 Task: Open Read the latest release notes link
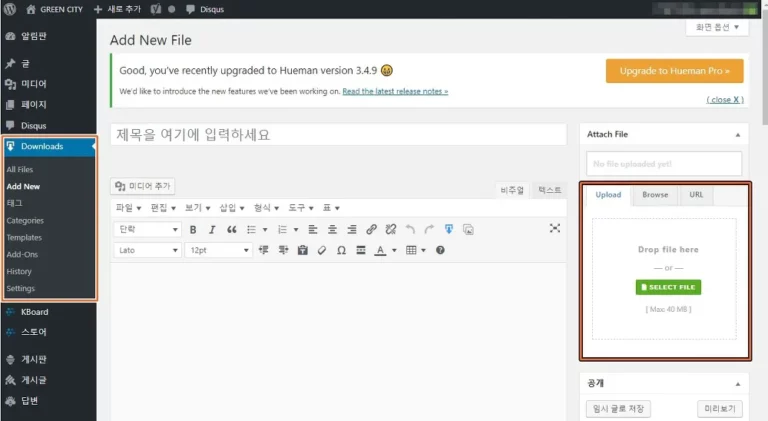[395, 92]
